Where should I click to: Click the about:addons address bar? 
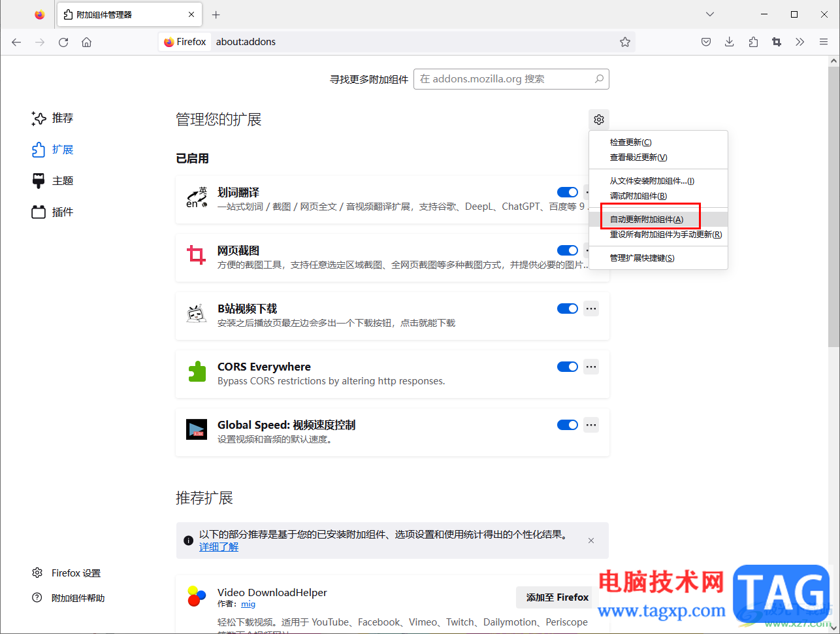(x=397, y=42)
